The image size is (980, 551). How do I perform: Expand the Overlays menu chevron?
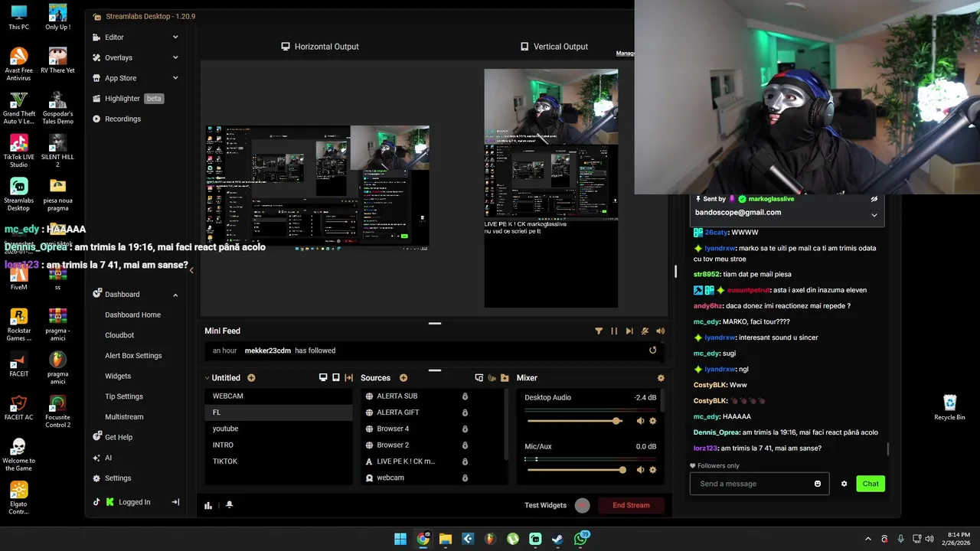point(175,57)
